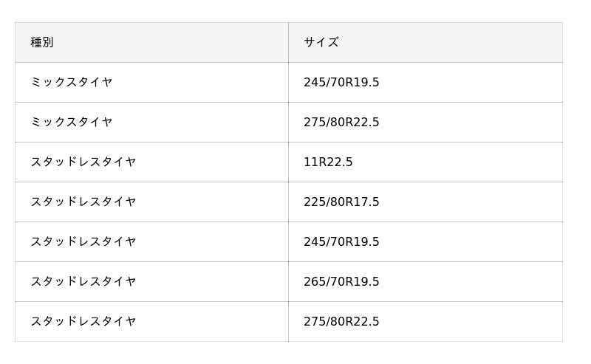Screen dimensions: 591x364
Task: Click スタッドレスタイヤ size 245/70R19.5
Action: point(341,241)
